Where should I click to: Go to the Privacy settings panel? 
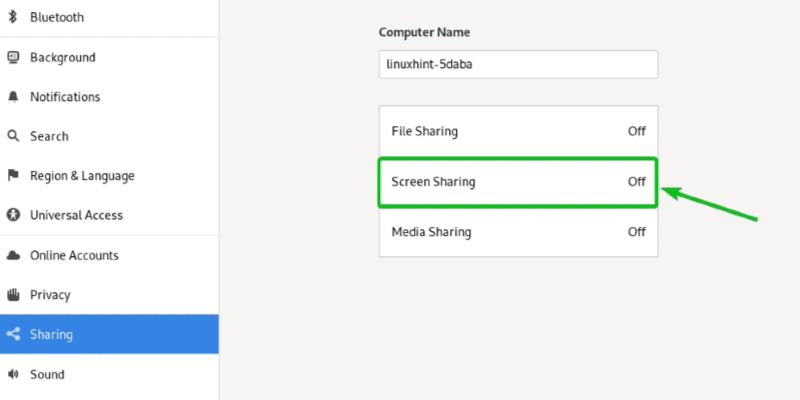click(50, 295)
